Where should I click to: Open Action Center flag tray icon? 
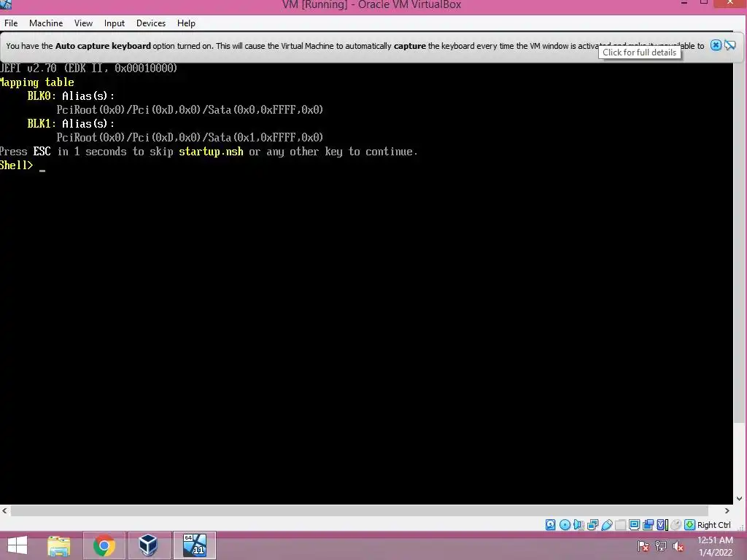click(x=643, y=546)
